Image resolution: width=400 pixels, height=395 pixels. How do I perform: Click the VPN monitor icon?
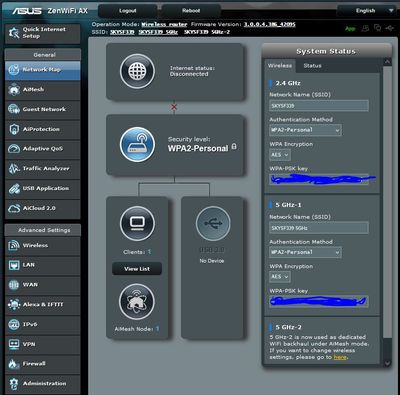point(14,344)
